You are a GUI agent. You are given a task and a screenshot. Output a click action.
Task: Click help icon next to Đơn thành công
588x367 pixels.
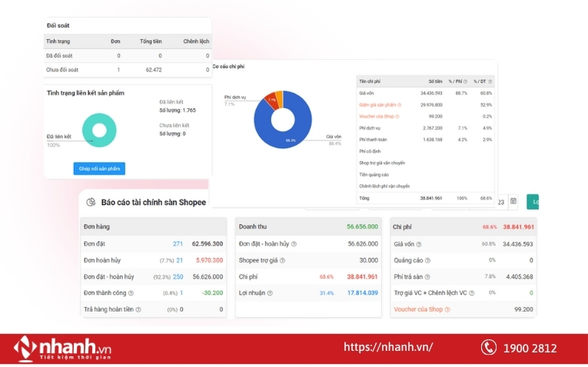point(131,293)
